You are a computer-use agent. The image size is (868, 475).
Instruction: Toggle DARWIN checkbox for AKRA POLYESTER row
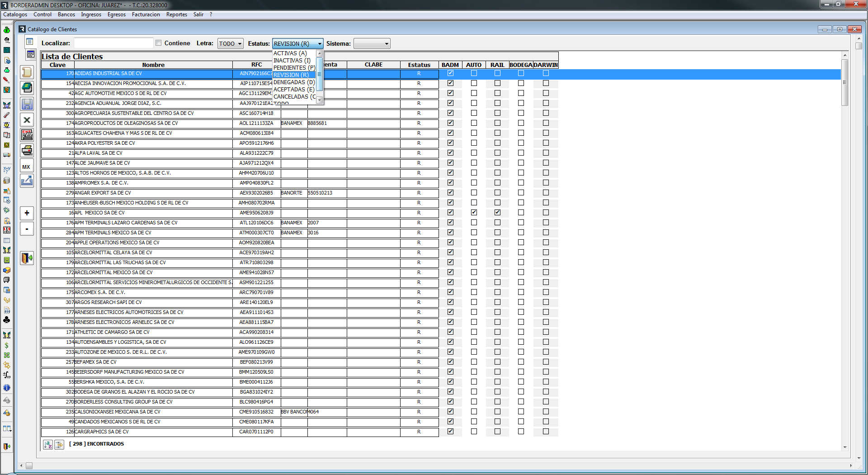tap(546, 143)
